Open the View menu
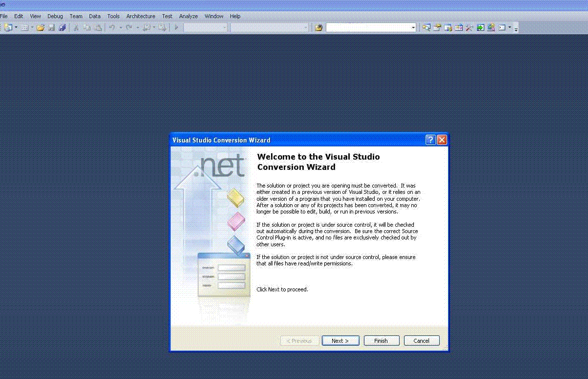 (x=35, y=16)
